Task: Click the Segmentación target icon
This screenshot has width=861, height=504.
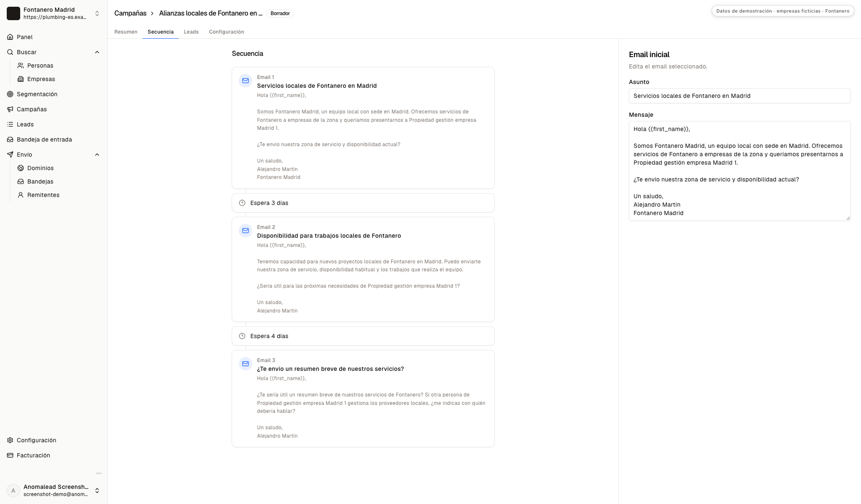Action: click(10, 94)
